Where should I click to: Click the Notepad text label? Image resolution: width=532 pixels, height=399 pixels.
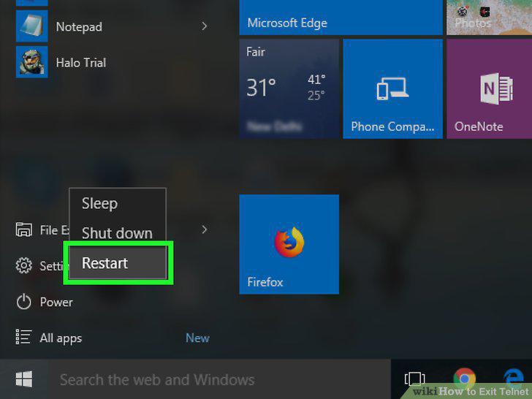pos(79,27)
